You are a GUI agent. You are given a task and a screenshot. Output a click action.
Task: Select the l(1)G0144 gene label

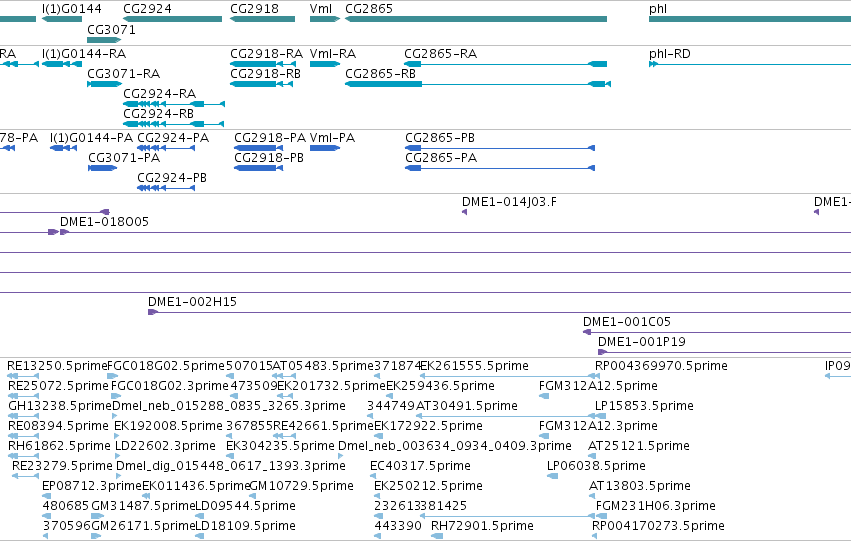72,9
